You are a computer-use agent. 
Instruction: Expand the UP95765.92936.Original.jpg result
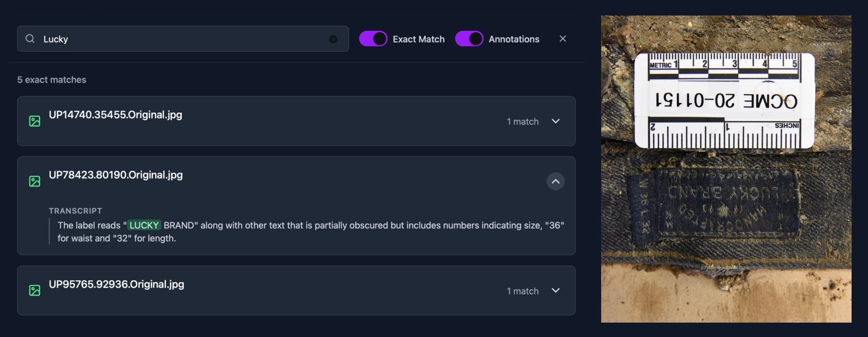pyautogui.click(x=556, y=290)
